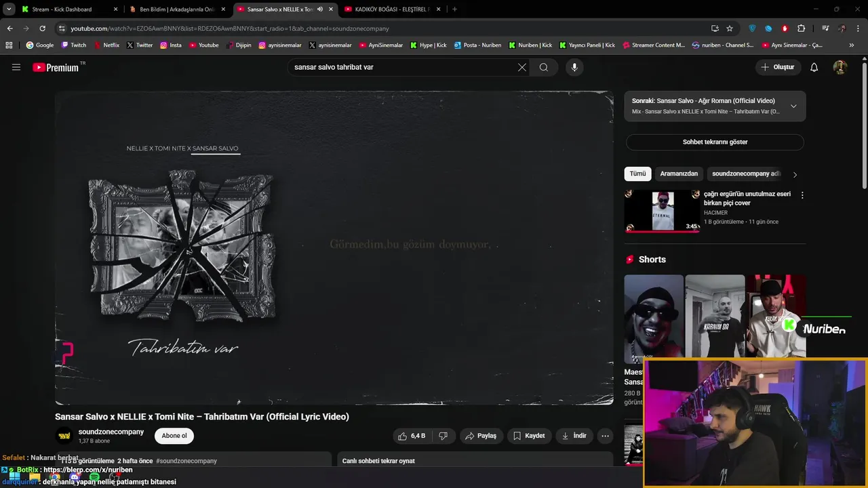
Task: Switch to the Ben Bildim tab
Action: [x=176, y=9]
